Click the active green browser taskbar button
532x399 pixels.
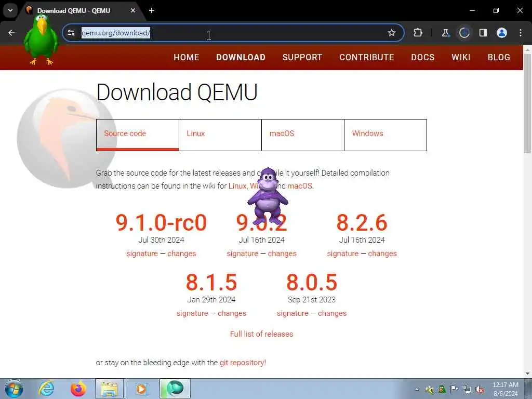(x=175, y=389)
